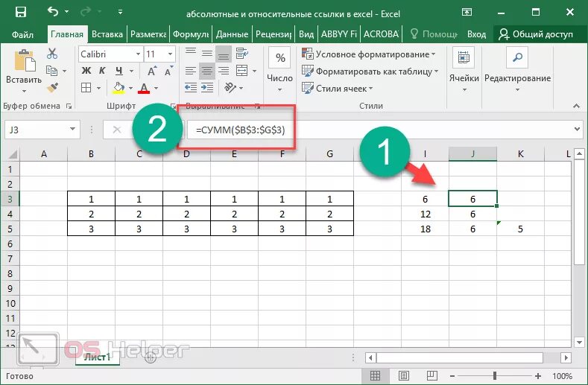This screenshot has height=385, width=588.
Task: Toggle wrap text button
Action: point(242,53)
